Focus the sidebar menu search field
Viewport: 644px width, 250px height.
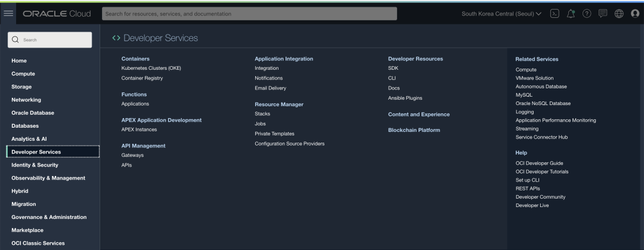click(x=49, y=40)
